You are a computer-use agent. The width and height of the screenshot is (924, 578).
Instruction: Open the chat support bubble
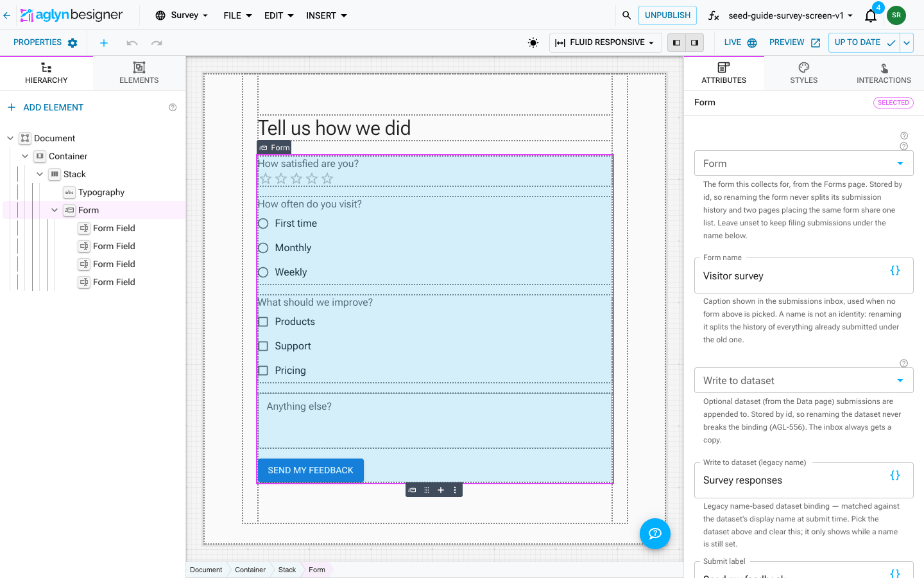[655, 534]
